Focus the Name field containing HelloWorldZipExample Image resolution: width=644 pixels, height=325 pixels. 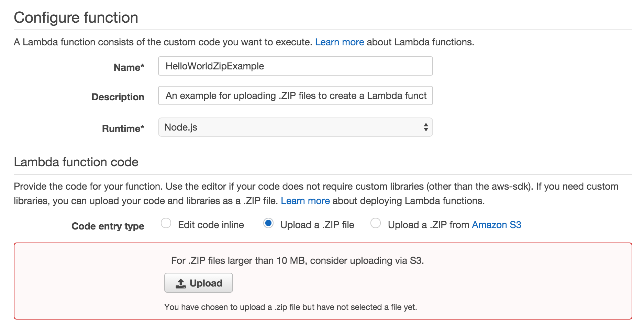[295, 66]
